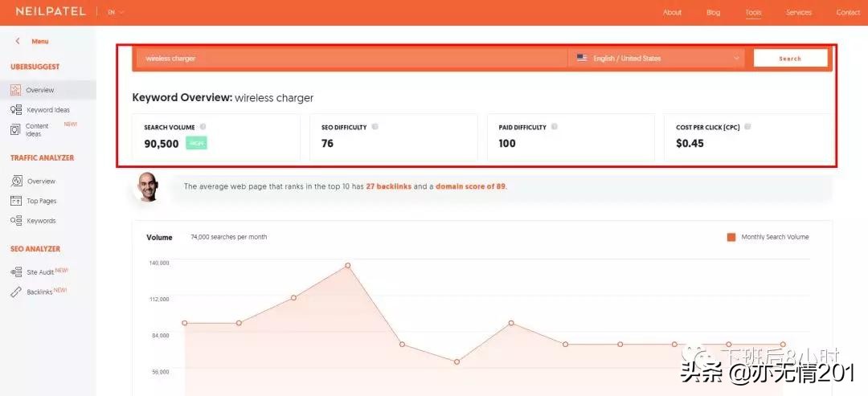Click the 27 backlinks link

pos(389,186)
